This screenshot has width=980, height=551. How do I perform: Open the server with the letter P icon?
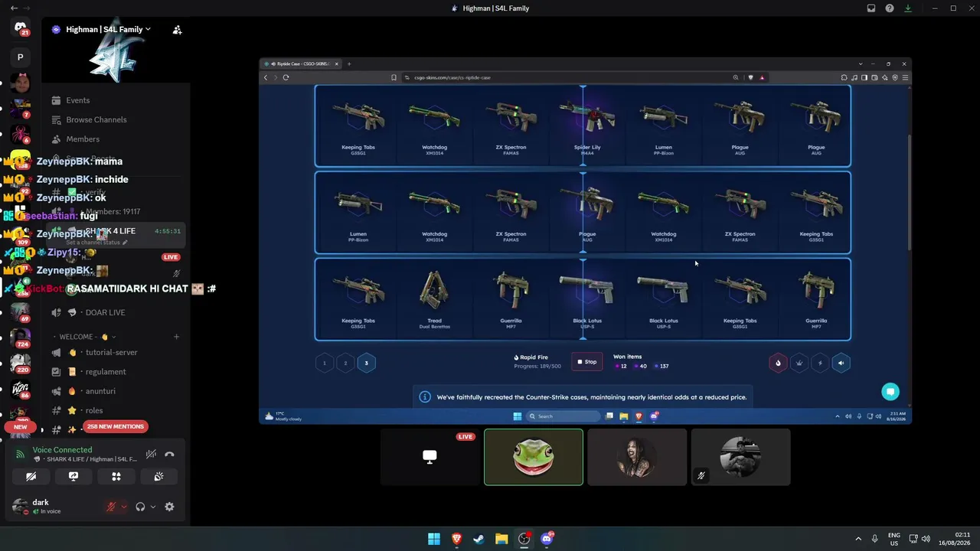coord(20,57)
